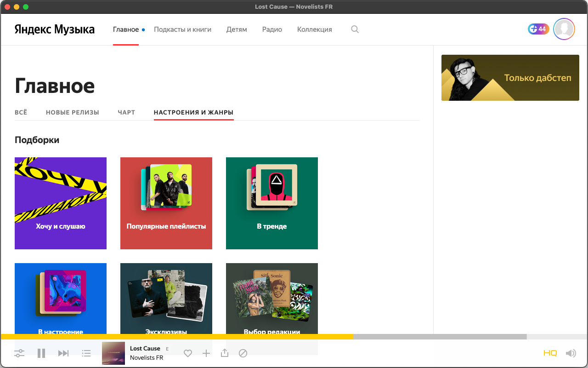Open the search
This screenshot has height=368, width=588.
point(355,29)
